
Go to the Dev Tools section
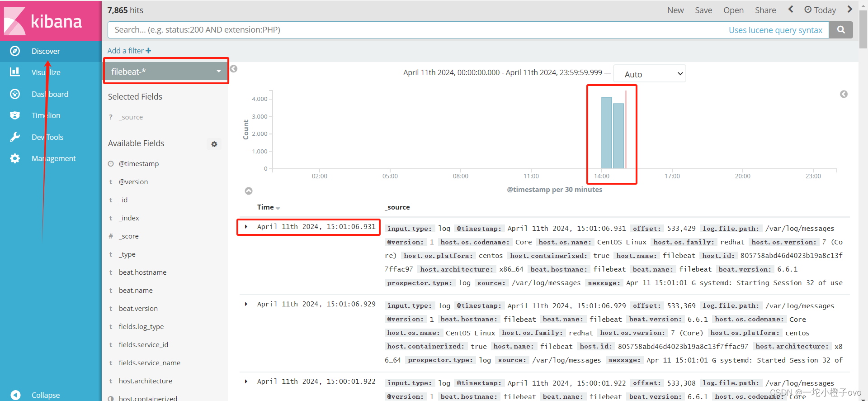point(47,137)
